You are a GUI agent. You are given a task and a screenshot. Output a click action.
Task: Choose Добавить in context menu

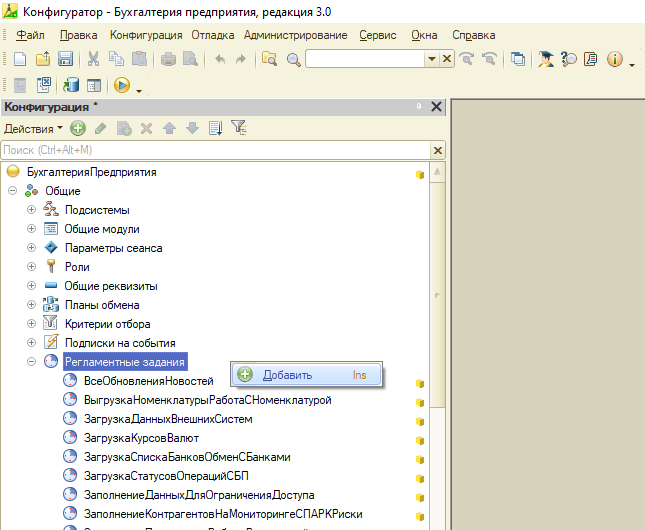(x=306, y=375)
